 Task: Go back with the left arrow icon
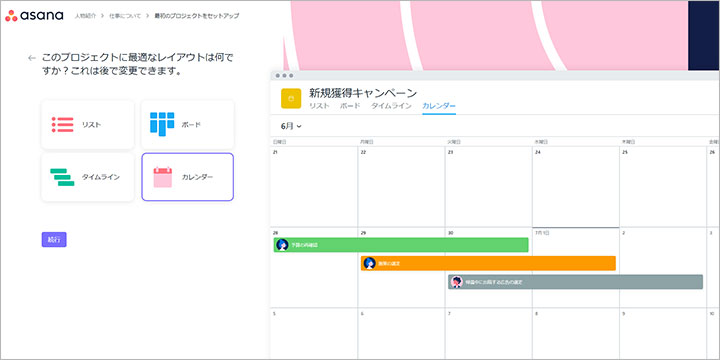pos(32,58)
